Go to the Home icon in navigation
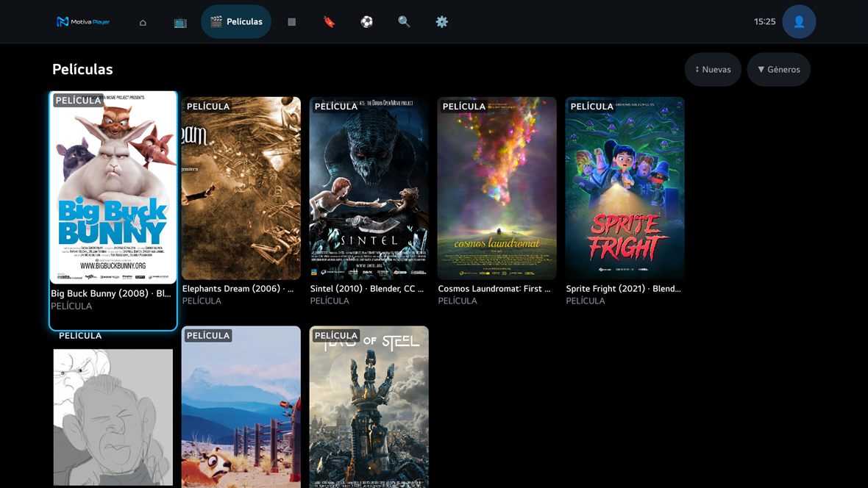Screen dimensions: 868x488 coord(143,22)
